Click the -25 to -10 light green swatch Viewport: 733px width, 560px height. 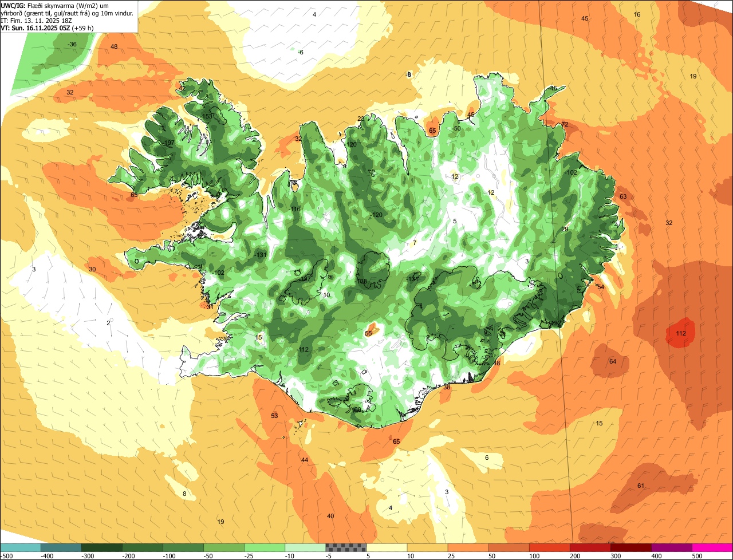265,547
